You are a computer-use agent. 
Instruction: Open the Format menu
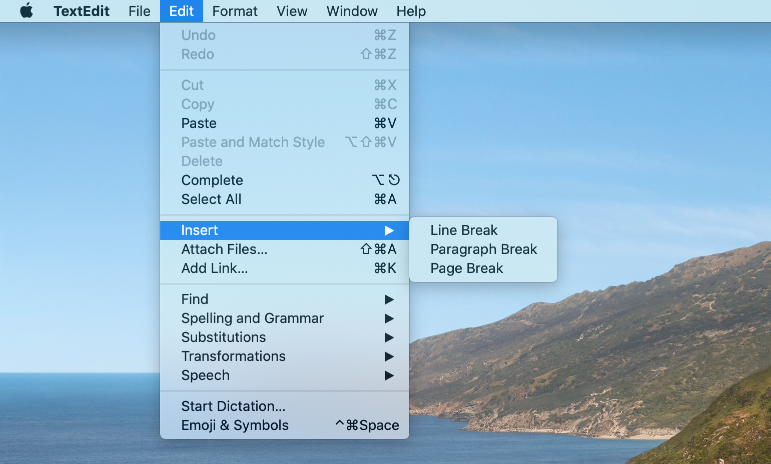tap(235, 11)
